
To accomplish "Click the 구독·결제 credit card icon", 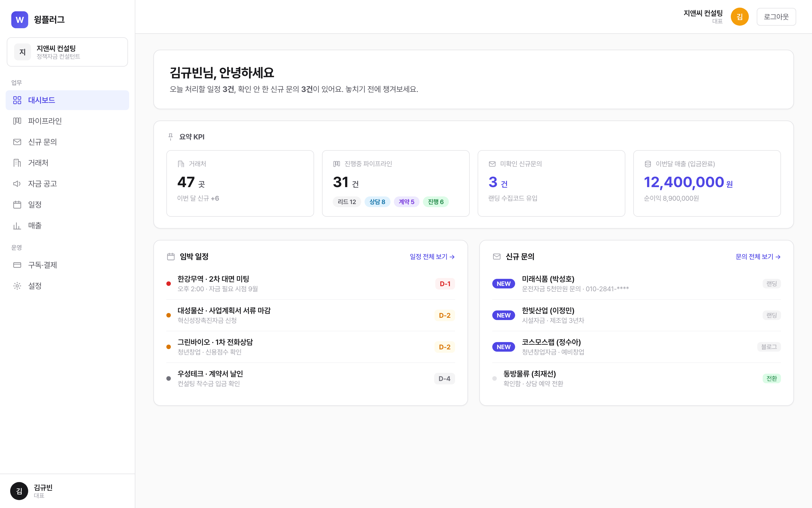I will pyautogui.click(x=17, y=265).
